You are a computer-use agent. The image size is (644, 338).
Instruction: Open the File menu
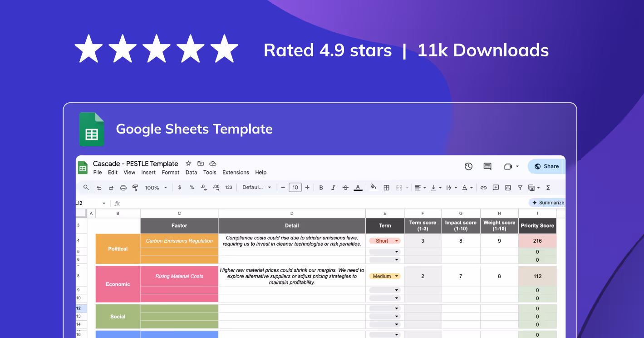[x=98, y=172]
